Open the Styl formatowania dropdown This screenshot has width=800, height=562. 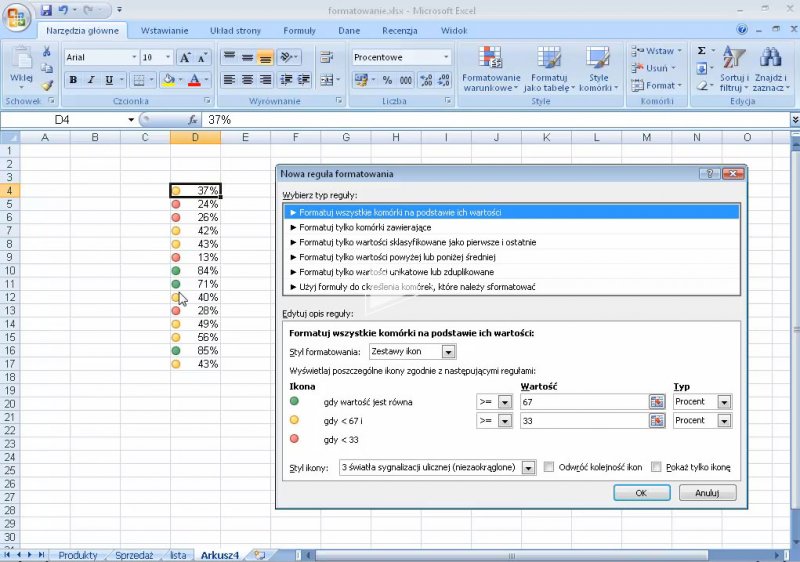(x=448, y=352)
